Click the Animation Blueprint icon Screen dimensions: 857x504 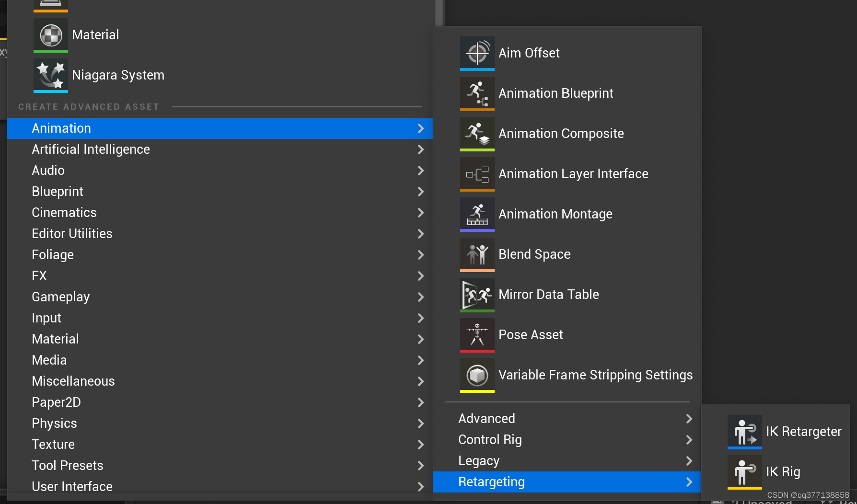click(x=477, y=93)
